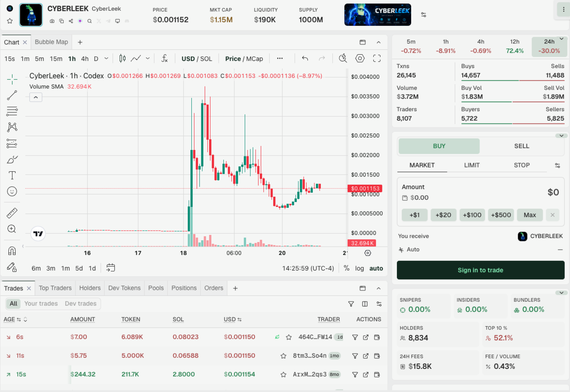Click Sign in to trade
The height and width of the screenshot is (392, 570).
pos(480,270)
